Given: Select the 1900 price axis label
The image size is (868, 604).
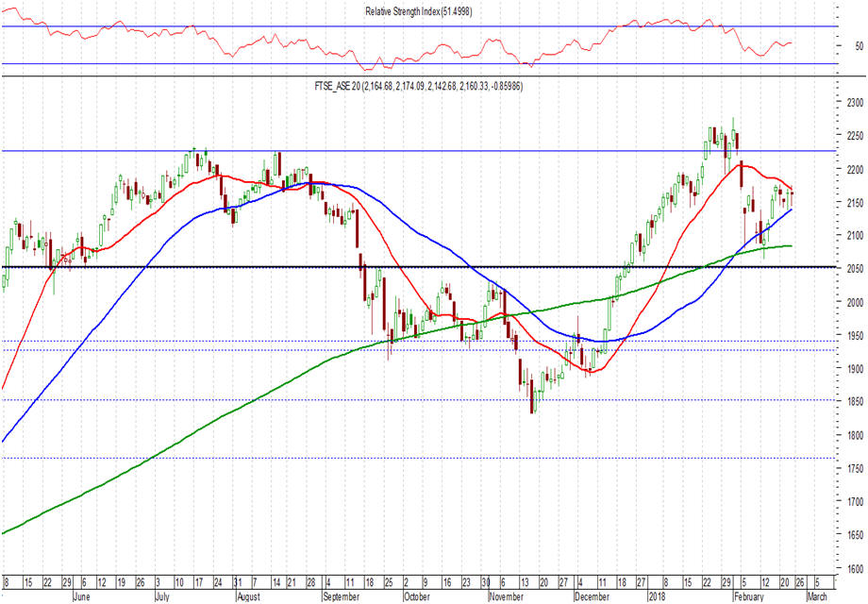Looking at the screenshot, I should pyautogui.click(x=855, y=369).
